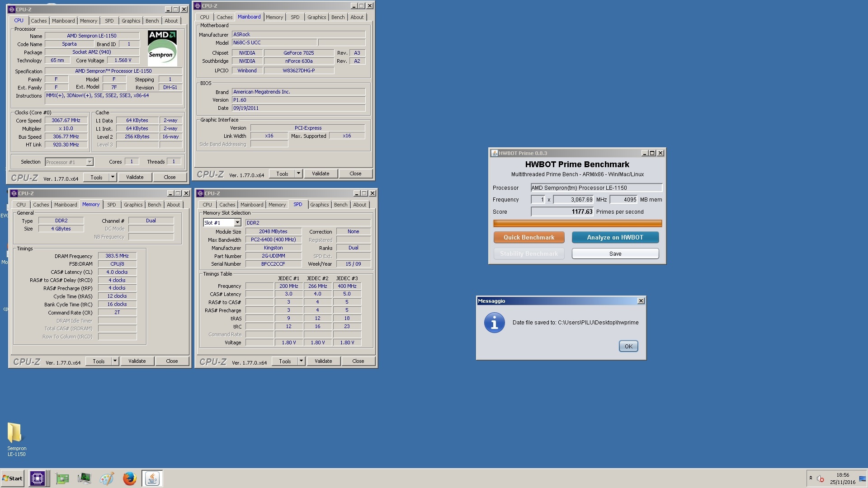Open the Sempron LE-1150 desktop folder
This screenshot has height=488, width=868.
click(16, 439)
